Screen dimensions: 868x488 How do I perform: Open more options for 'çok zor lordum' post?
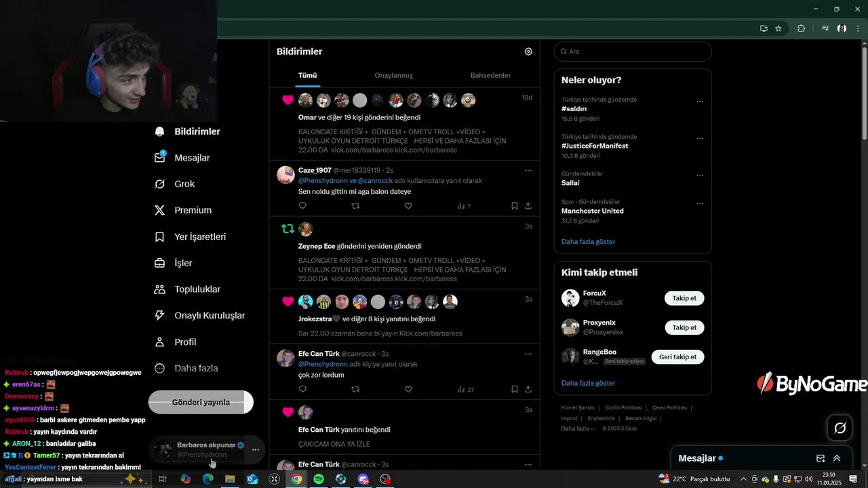click(528, 354)
